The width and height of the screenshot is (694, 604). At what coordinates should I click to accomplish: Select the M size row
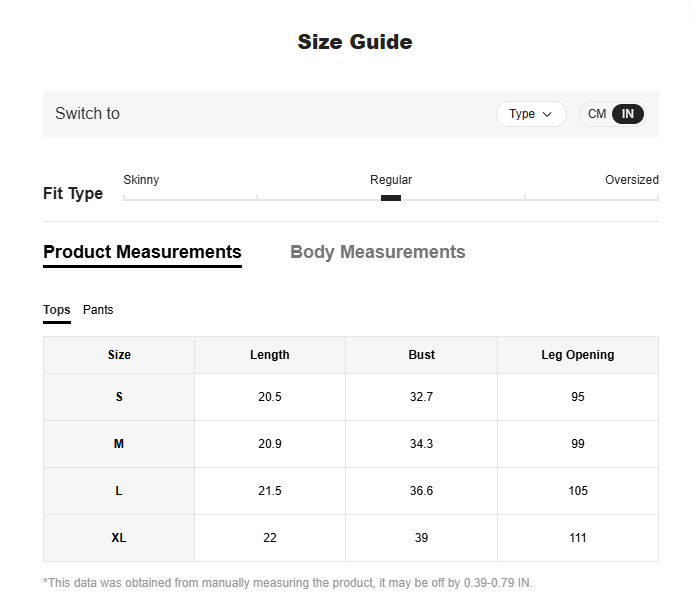[x=351, y=444]
